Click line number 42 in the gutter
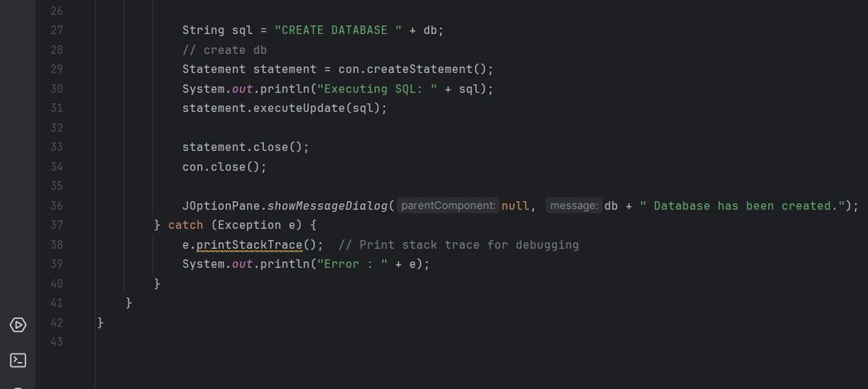Viewport: 868px width, 389px height. 56,323
